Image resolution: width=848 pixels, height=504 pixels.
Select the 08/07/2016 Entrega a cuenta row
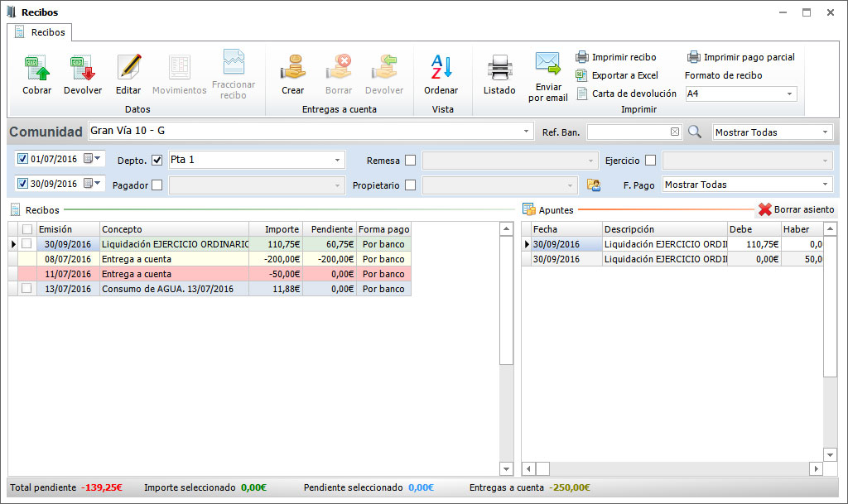click(x=210, y=259)
